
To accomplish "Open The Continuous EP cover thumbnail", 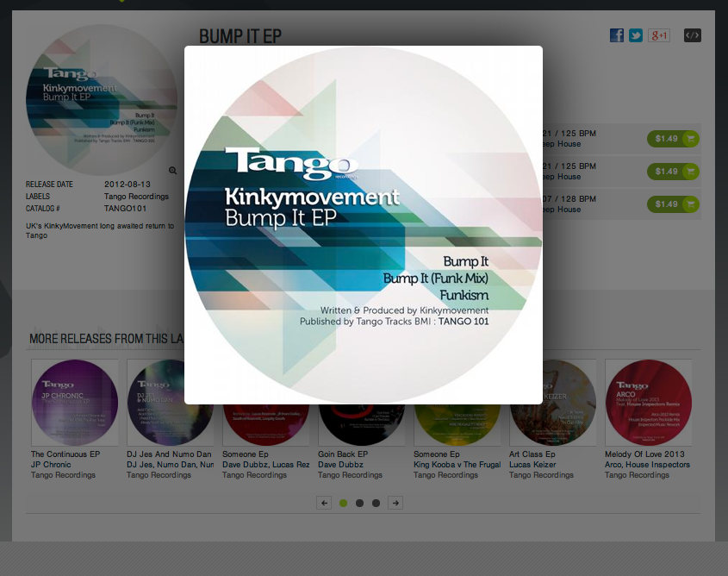I will coord(74,403).
